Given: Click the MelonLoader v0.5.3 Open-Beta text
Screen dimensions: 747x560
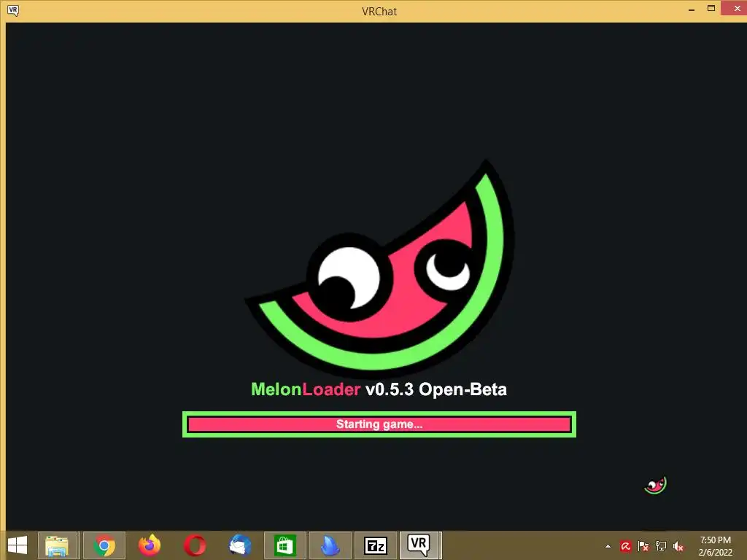Looking at the screenshot, I should [x=379, y=389].
